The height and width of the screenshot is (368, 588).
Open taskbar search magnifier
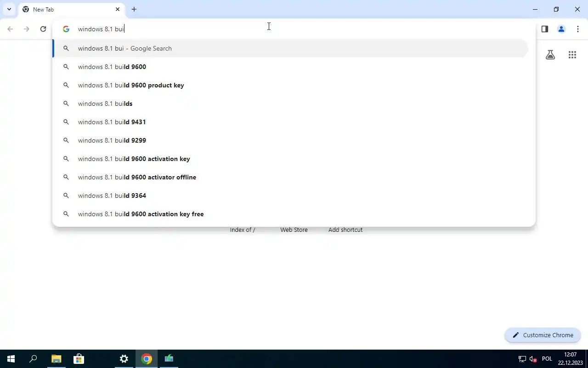click(x=33, y=359)
